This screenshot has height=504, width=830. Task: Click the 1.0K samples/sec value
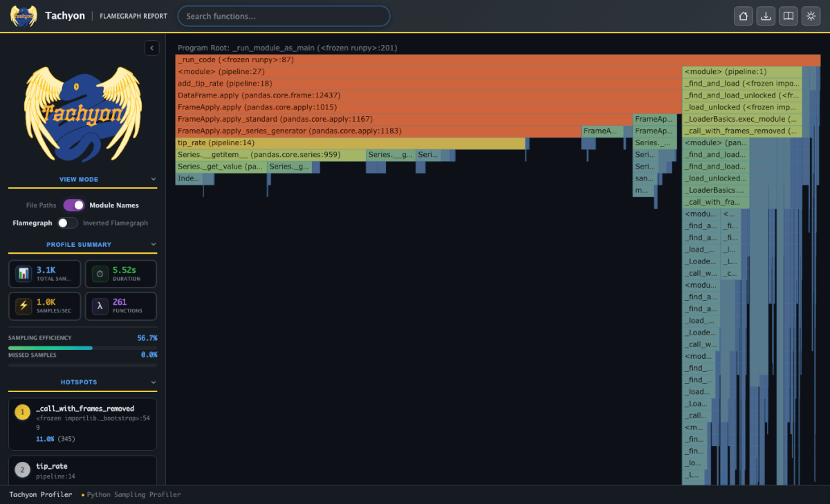46,302
